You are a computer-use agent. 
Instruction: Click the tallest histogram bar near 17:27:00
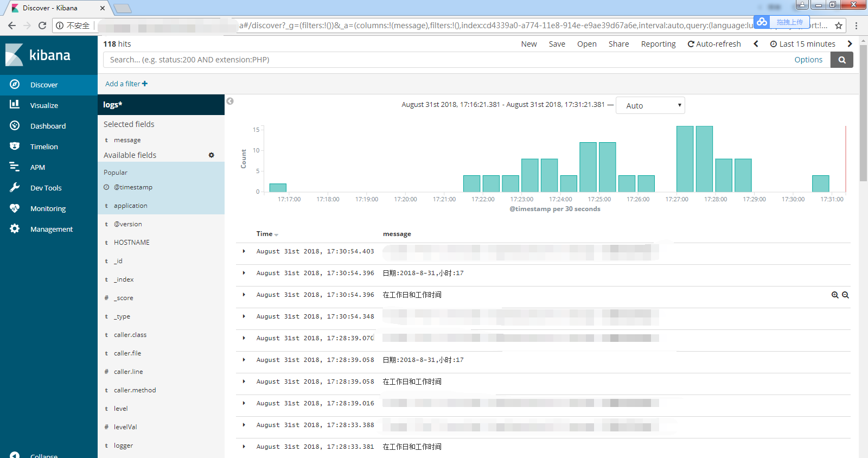point(685,158)
